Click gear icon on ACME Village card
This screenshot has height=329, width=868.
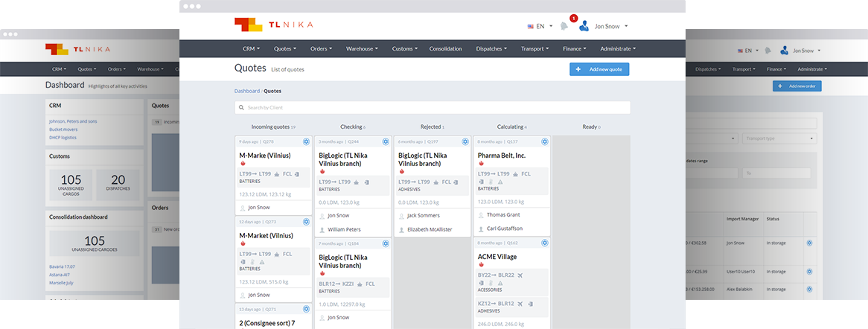coord(544,243)
